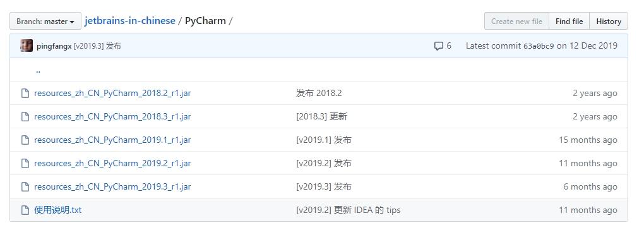This screenshot has height=249, width=644.
Task: Open commit message [v2019.2] 更新 IDEA 的 tips
Action: click(x=349, y=210)
